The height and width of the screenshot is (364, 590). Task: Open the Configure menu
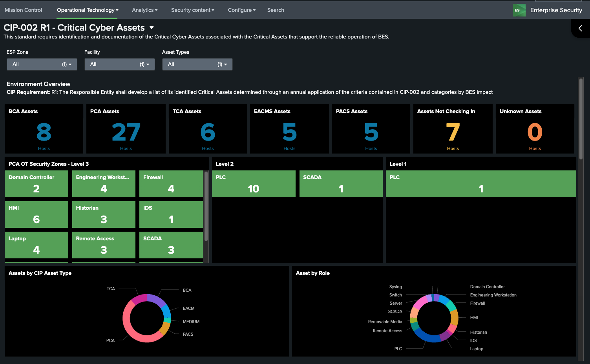pyautogui.click(x=241, y=10)
